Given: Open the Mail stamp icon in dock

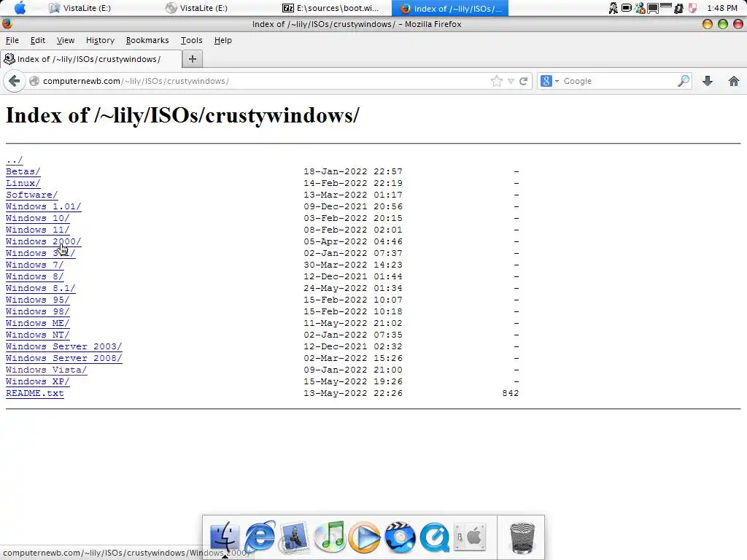Looking at the screenshot, I should (294, 537).
